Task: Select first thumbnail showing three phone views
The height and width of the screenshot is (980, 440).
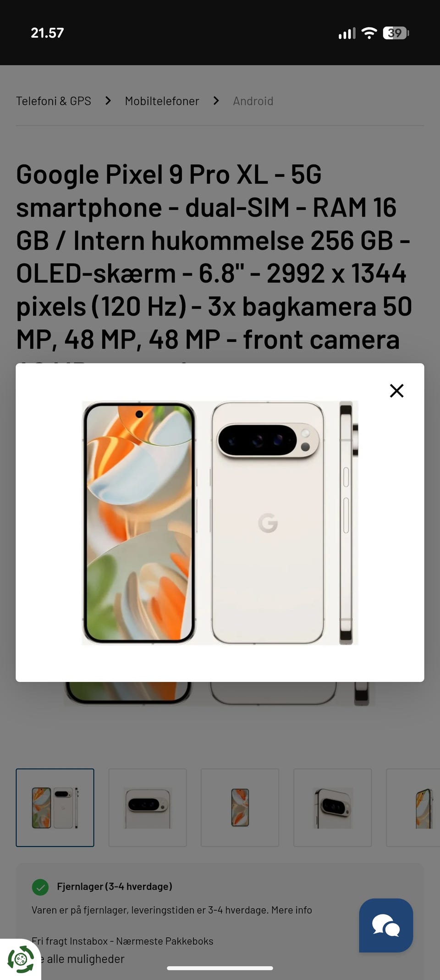Action: pyautogui.click(x=55, y=808)
